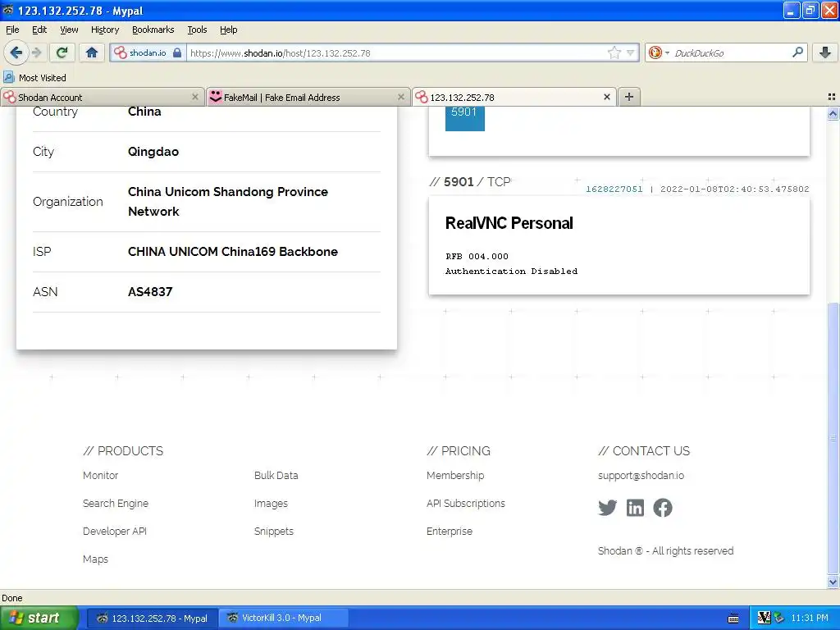Open the Snippets footer link
The width and height of the screenshot is (840, 630).
pyautogui.click(x=274, y=531)
